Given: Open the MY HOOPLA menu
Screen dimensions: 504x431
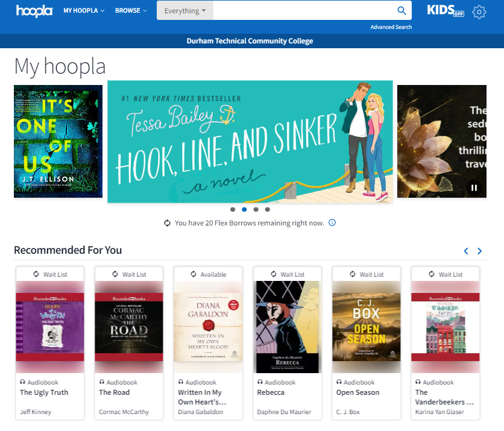Looking at the screenshot, I should [x=84, y=11].
